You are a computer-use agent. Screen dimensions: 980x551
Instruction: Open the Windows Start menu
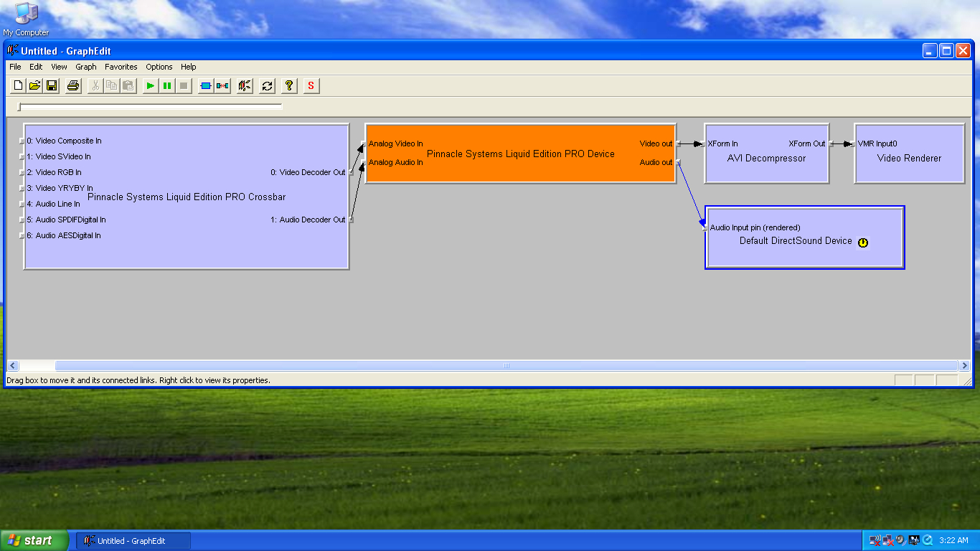click(34, 540)
